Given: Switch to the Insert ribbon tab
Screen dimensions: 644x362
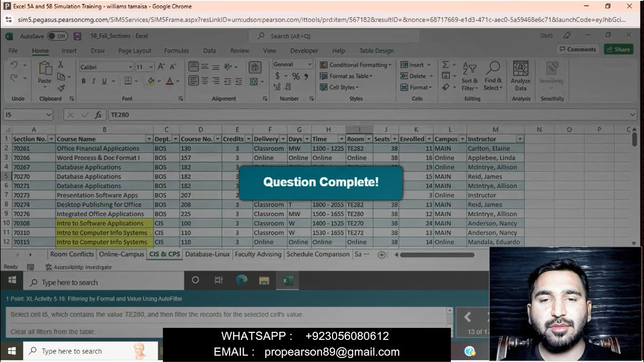Looking at the screenshot, I should point(69,51).
